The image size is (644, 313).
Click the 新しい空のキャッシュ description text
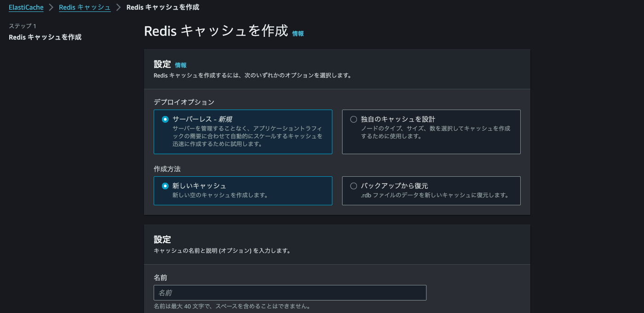pyautogui.click(x=220, y=195)
